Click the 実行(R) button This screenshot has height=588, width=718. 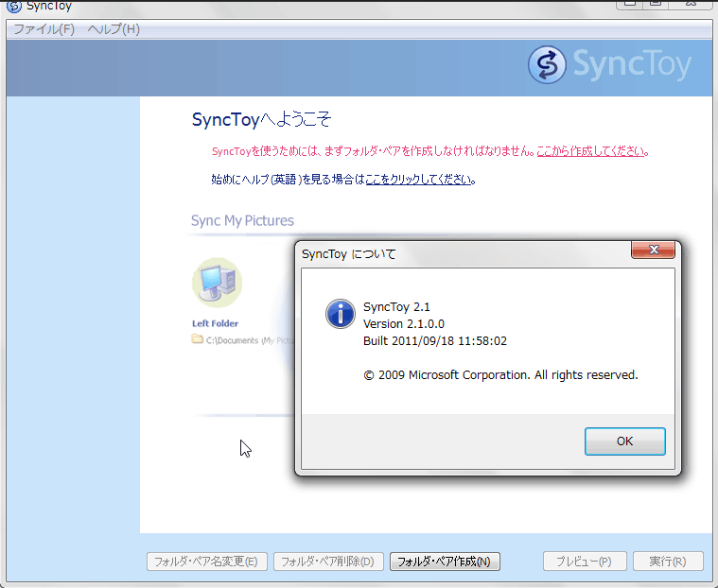point(668,562)
